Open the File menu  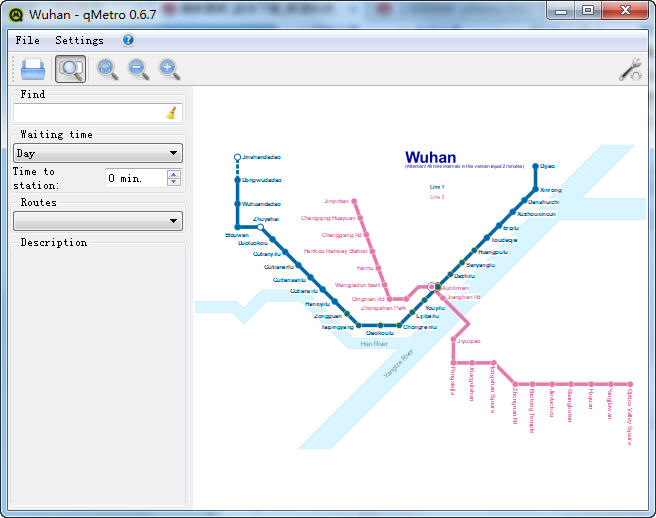[28, 40]
